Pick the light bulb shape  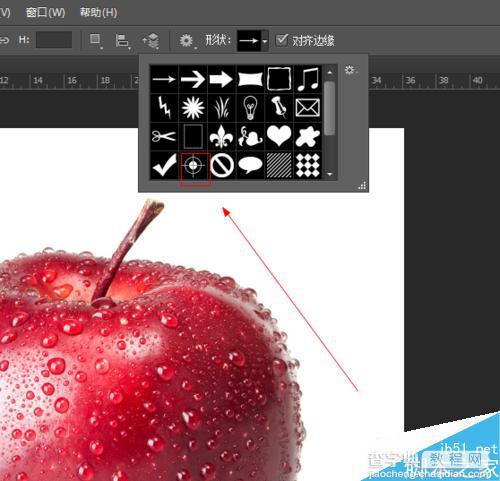coord(250,108)
